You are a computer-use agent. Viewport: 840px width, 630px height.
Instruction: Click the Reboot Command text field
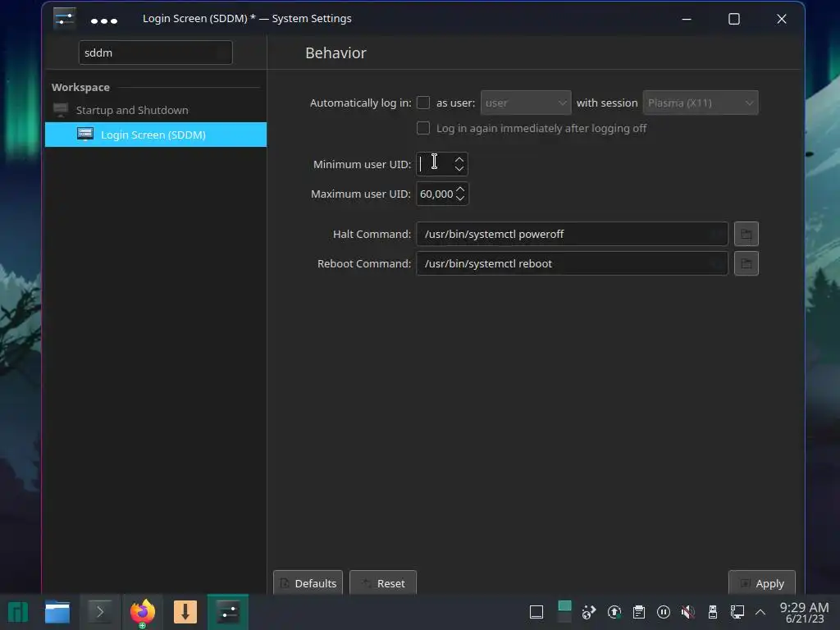point(572,263)
